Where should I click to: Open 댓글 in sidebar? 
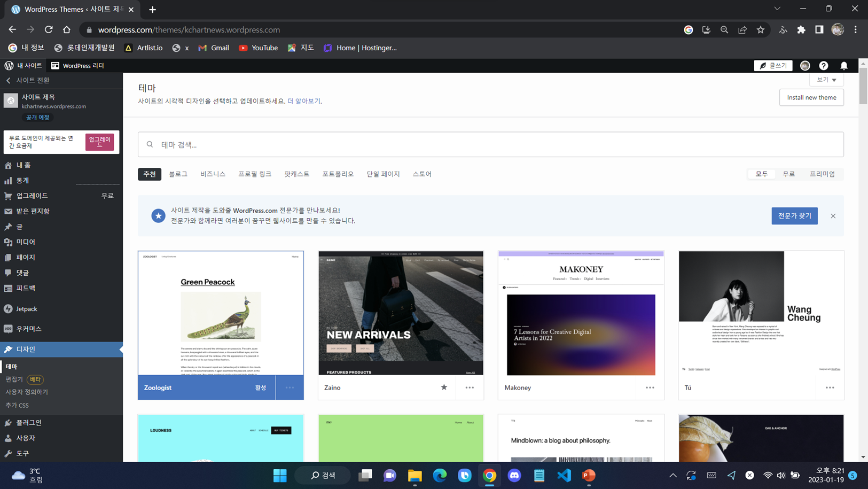pos(61,273)
